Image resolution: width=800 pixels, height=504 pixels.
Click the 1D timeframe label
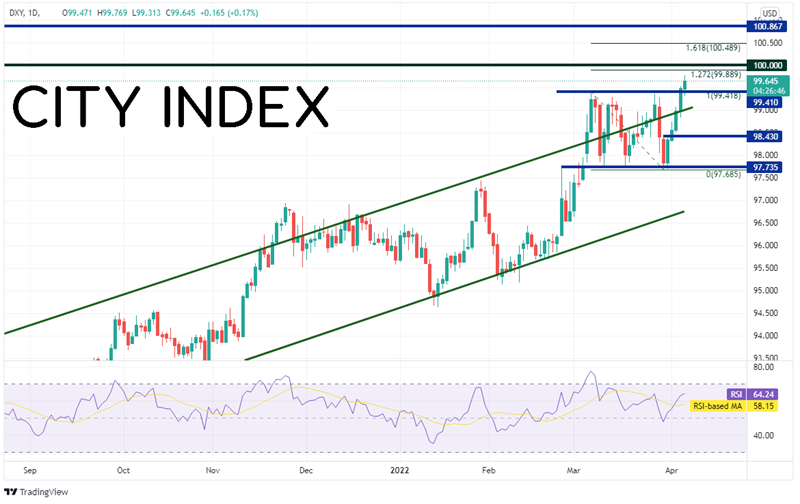tap(34, 13)
